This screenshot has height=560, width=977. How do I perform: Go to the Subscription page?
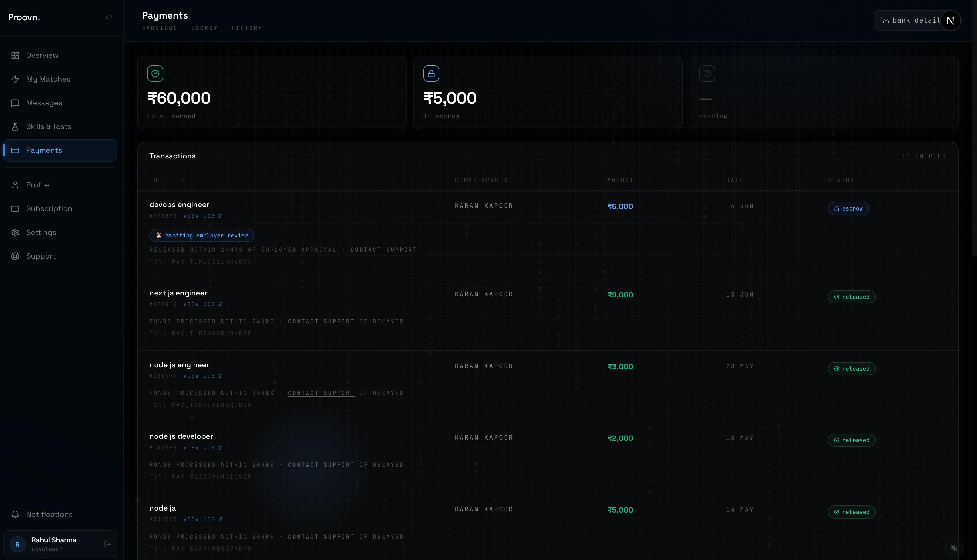click(x=60, y=208)
